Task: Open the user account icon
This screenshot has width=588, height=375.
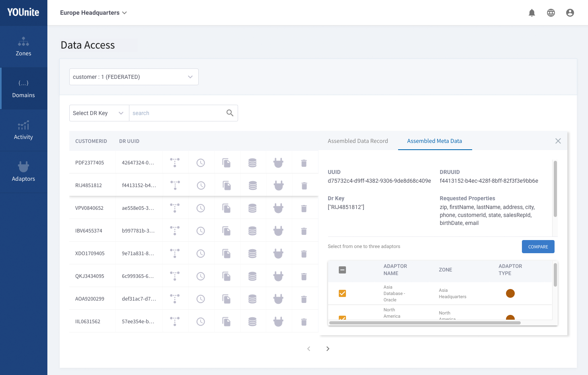Action: coord(570,13)
